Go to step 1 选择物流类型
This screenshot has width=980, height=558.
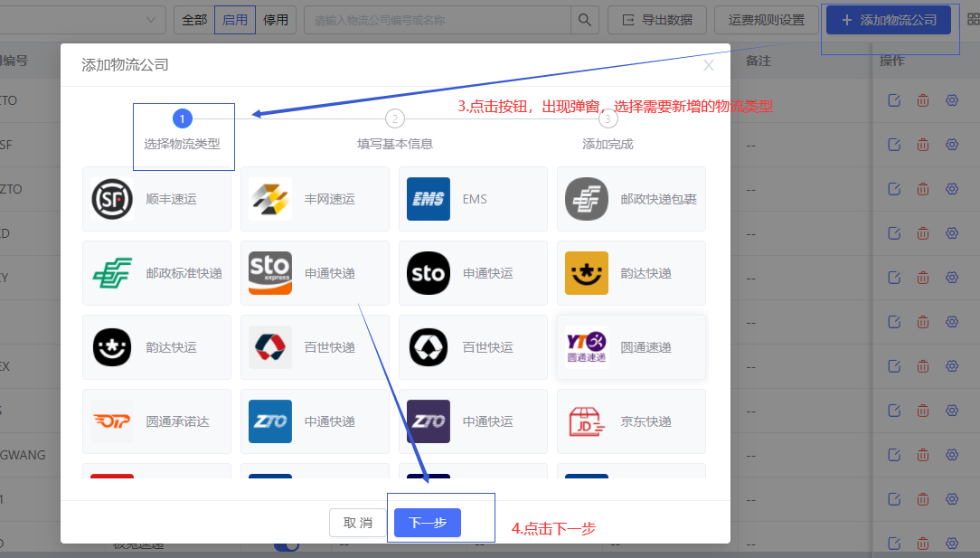pyautogui.click(x=182, y=131)
